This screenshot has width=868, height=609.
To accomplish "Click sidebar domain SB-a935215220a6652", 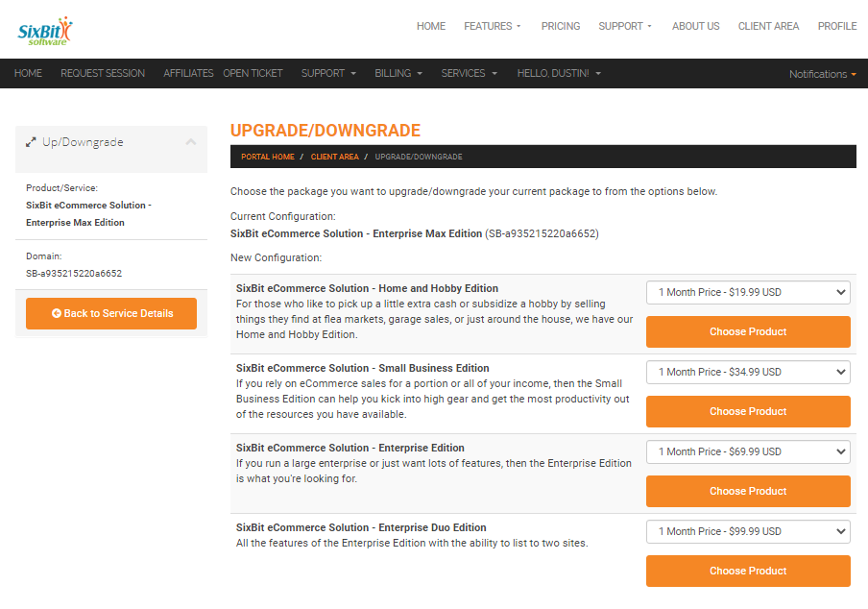I will [x=74, y=274].
